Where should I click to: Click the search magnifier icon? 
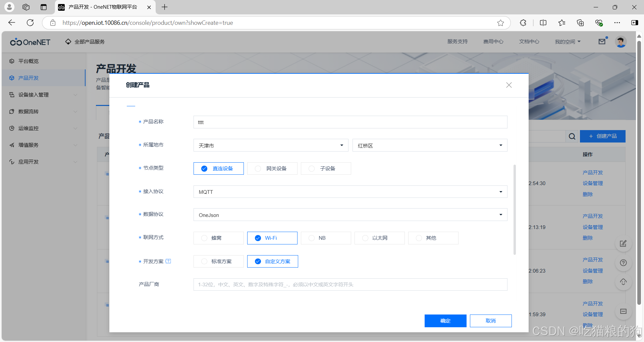(572, 136)
